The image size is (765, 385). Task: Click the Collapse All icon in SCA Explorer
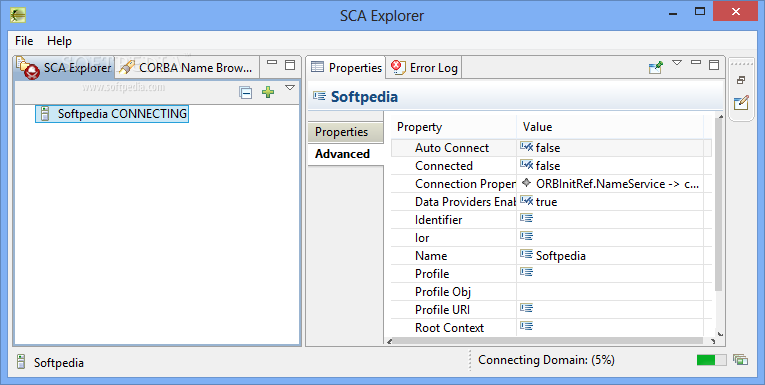246,92
